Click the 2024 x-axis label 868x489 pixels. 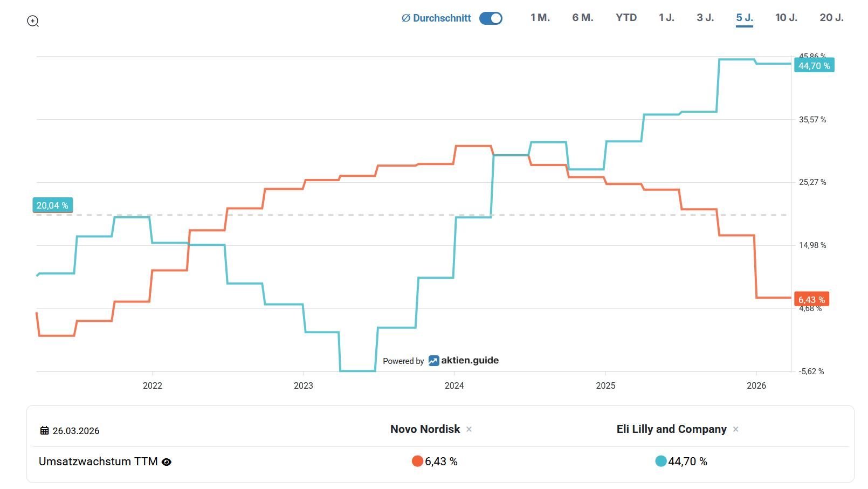tap(454, 385)
